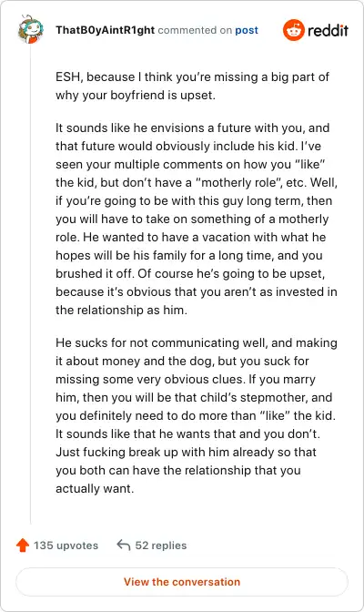Follow the blue "post" link
Screen dimensions: 364x612
[x=247, y=30]
